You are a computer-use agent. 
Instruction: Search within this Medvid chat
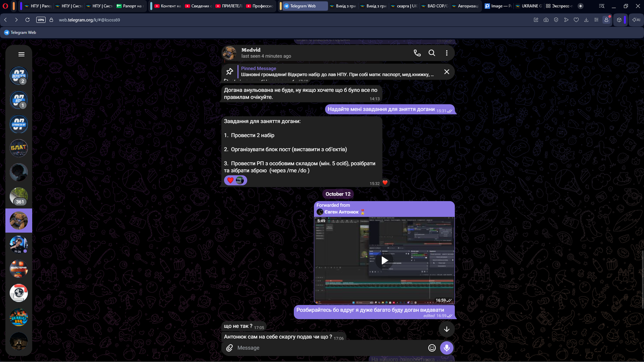432,53
